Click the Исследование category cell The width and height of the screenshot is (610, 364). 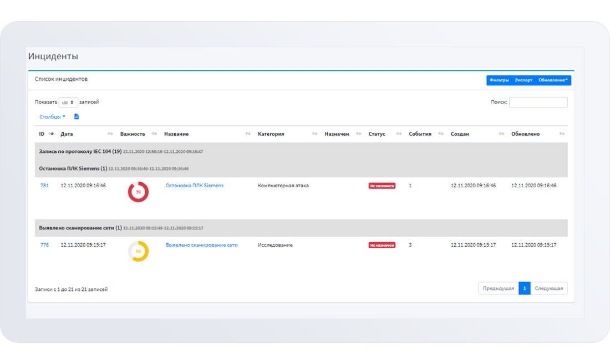point(275,245)
